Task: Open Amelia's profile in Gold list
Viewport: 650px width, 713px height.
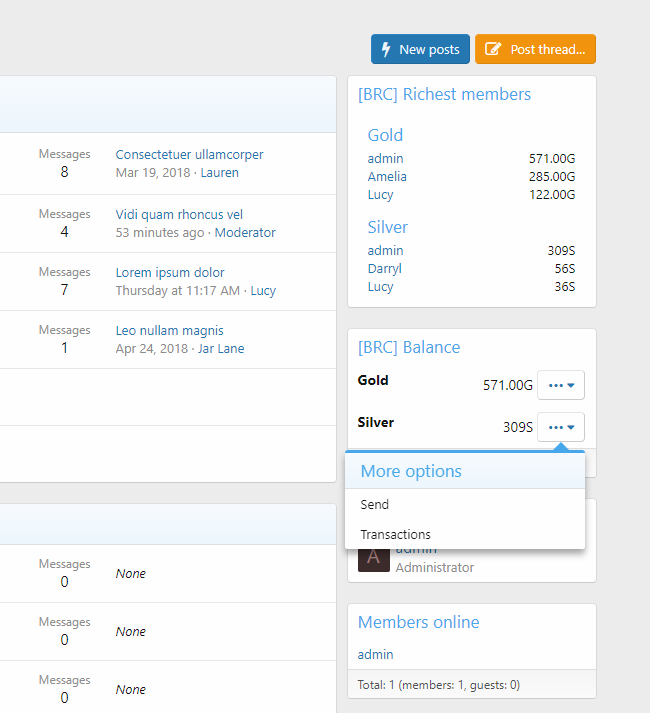Action: (x=387, y=177)
